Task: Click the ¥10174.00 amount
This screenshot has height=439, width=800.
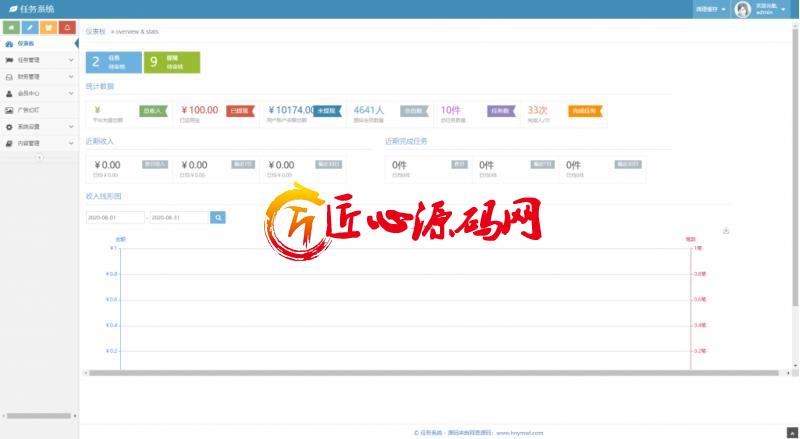Action: coord(291,110)
